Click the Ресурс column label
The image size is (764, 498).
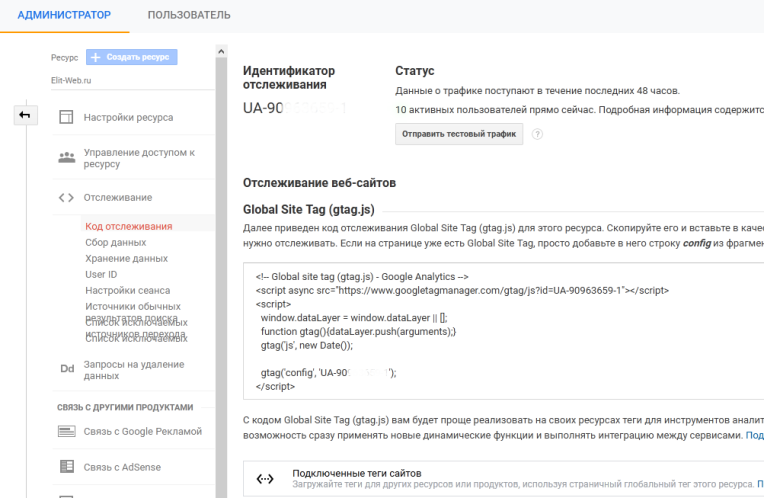(x=64, y=57)
